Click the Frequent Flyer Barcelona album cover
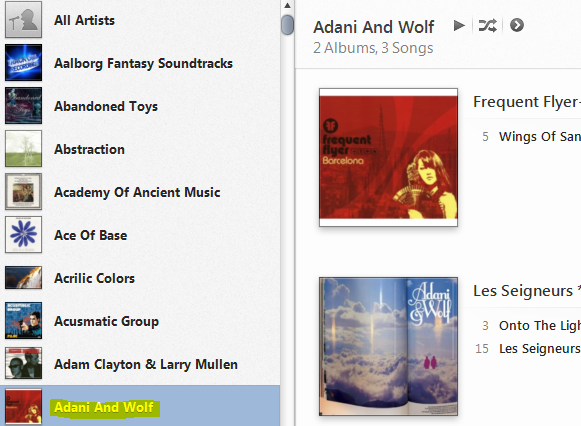Image resolution: width=581 pixels, height=426 pixels. click(x=388, y=157)
